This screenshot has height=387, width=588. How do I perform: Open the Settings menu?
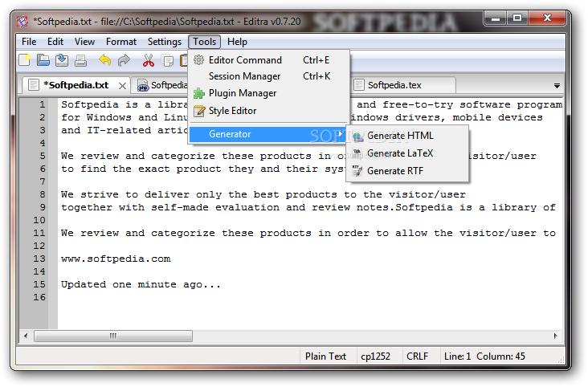pyautogui.click(x=164, y=42)
